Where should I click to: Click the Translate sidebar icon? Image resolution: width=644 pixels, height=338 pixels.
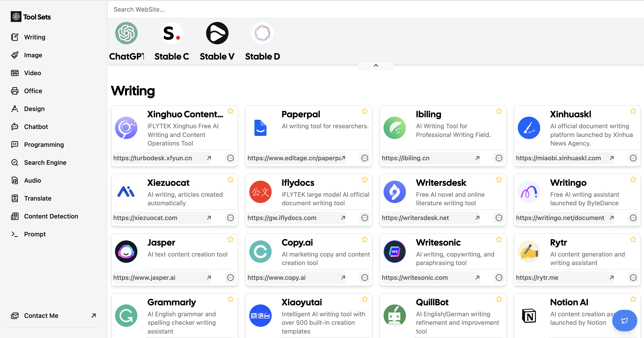tap(15, 198)
